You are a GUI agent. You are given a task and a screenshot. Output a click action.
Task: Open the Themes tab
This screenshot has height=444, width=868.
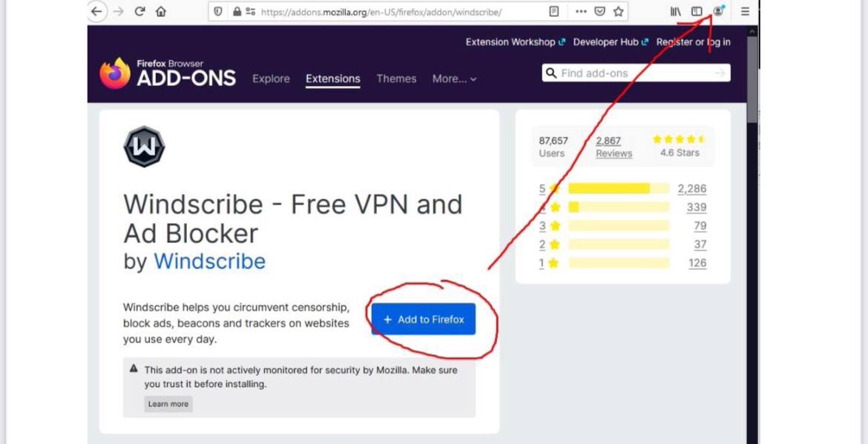click(396, 79)
